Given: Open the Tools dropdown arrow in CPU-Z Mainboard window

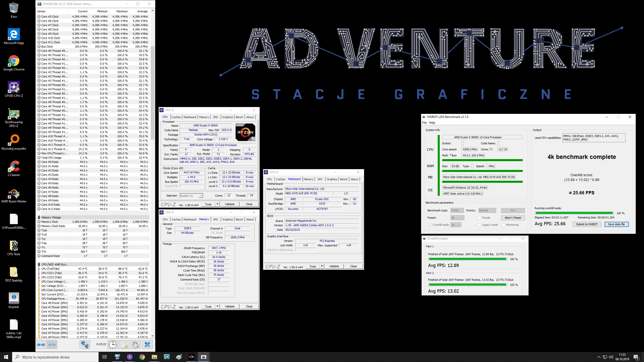Looking at the screenshot, I should coord(322,266).
